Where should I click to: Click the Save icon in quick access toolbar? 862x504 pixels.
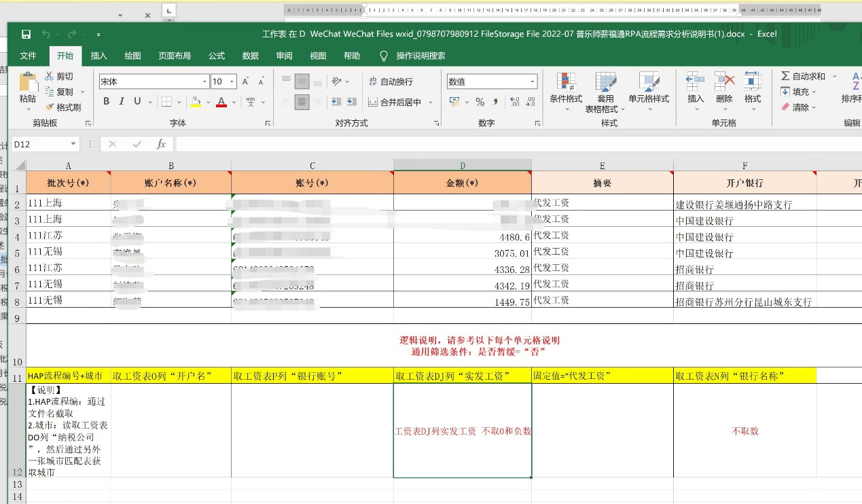(26, 34)
